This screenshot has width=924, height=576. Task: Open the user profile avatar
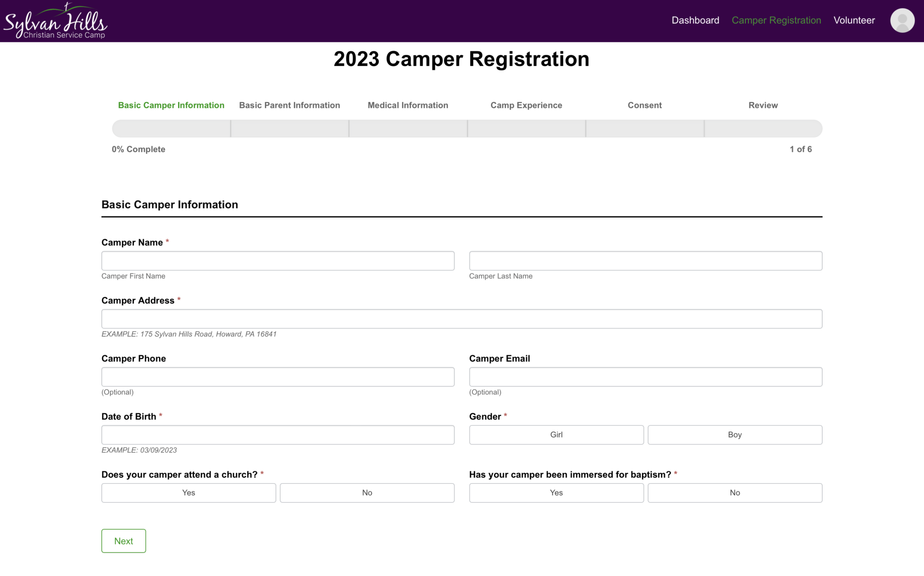(902, 20)
